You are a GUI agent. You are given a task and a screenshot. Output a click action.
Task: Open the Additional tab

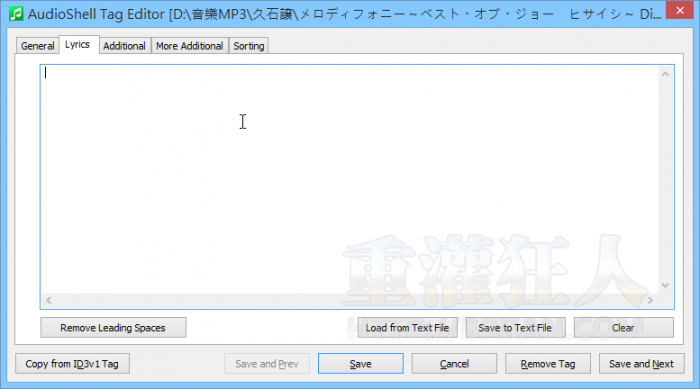(125, 46)
